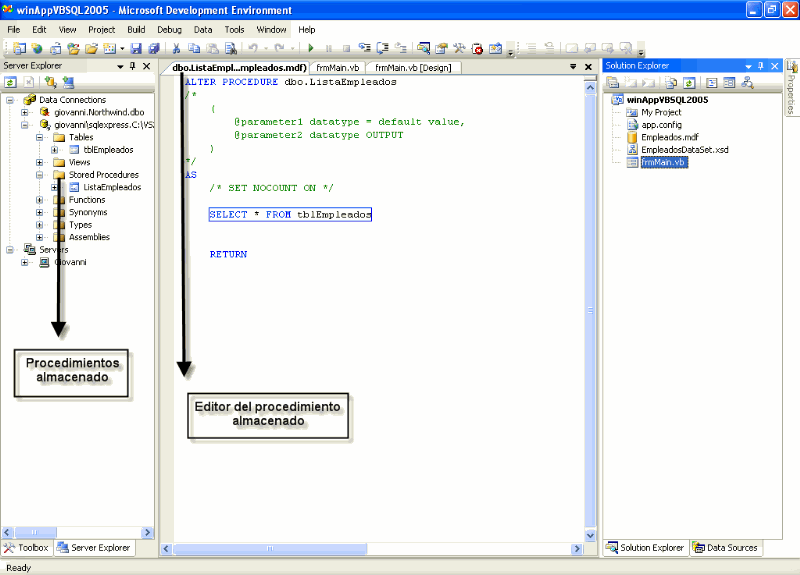This screenshot has width=800, height=575.
Task: Click the Toolbox hammer-and-wrench toolbar icon
Action: (459, 48)
